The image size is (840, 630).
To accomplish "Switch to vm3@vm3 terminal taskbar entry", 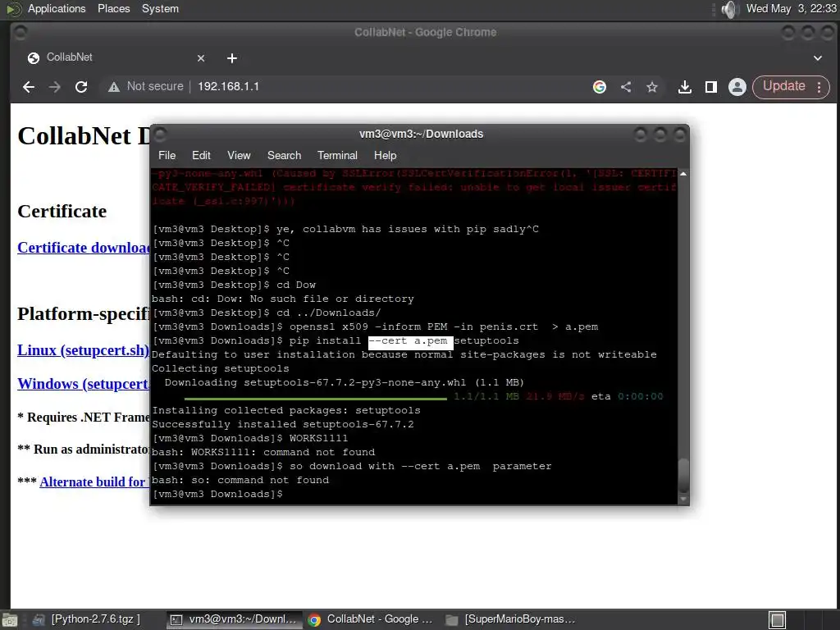I will (x=234, y=619).
